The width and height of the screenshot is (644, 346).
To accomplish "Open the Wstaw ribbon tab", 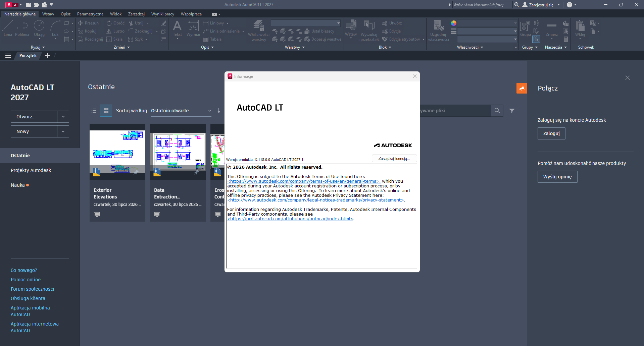I will (x=48, y=14).
